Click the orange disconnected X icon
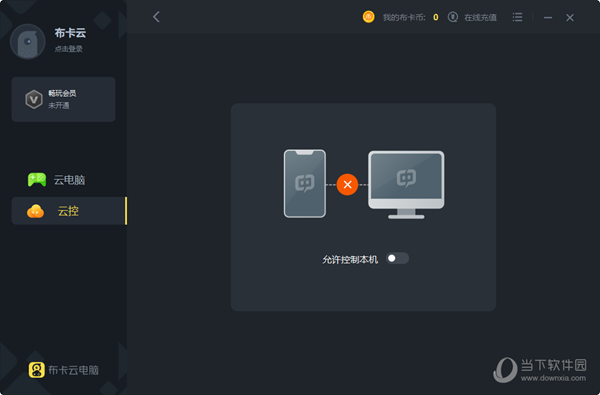The image size is (600, 395). click(x=347, y=184)
